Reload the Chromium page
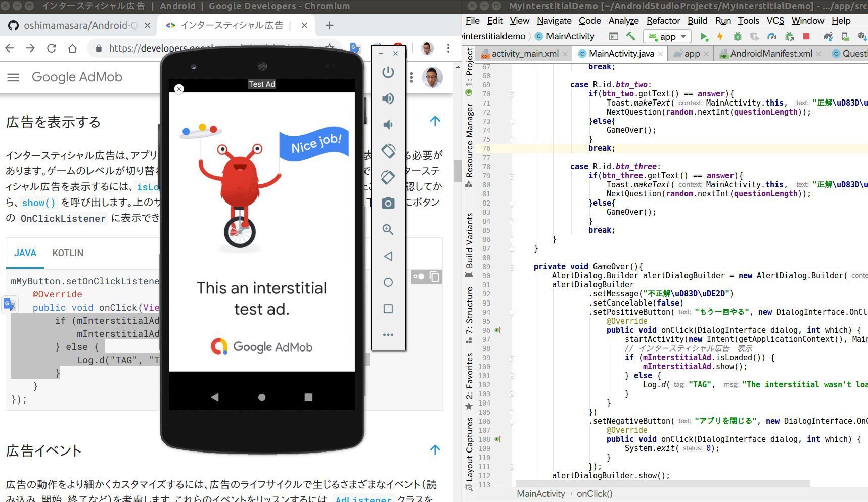 (x=52, y=48)
